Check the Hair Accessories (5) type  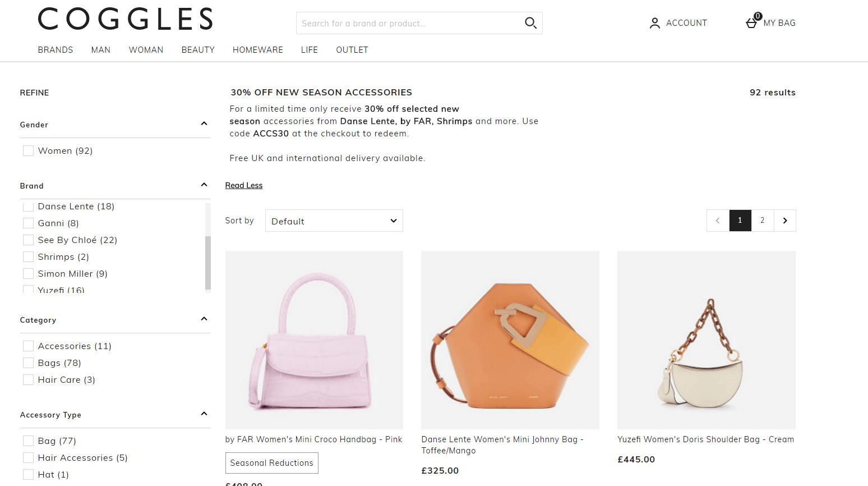click(28, 458)
